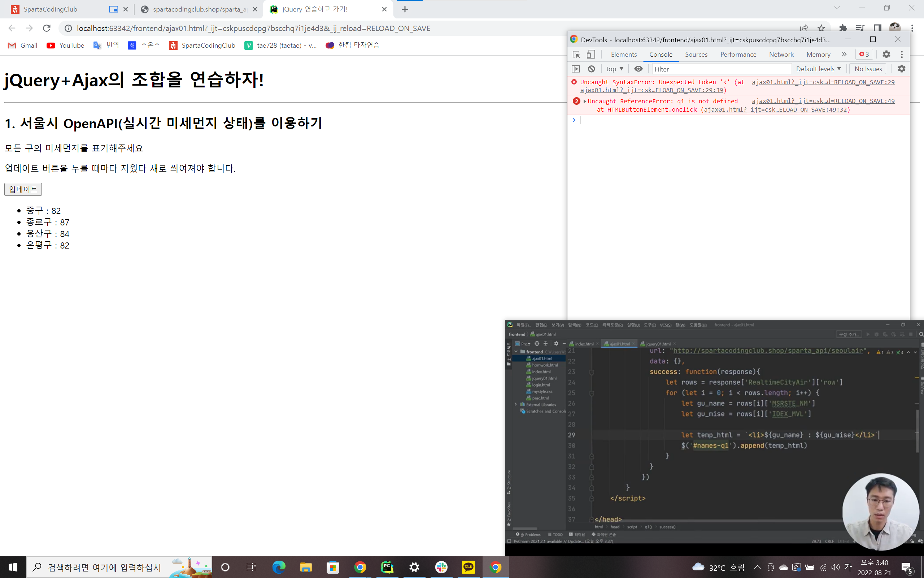The image size is (924, 578).
Task: Click the browser reload icon
Action: point(47,28)
